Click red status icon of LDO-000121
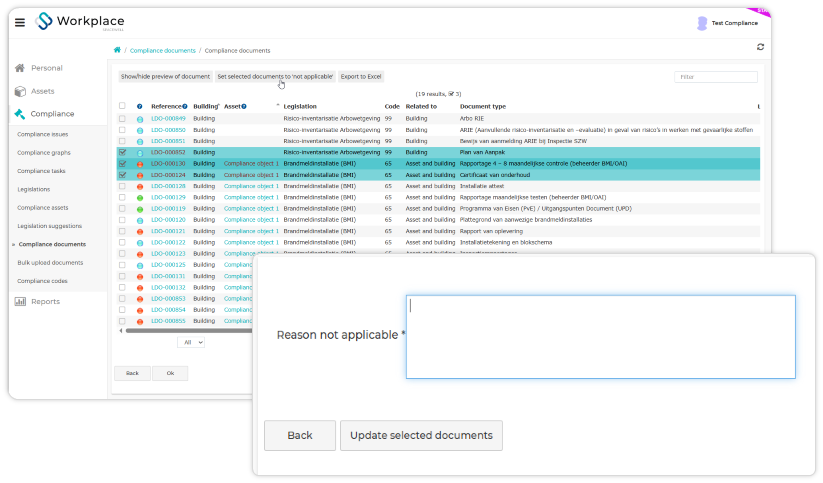823x483 pixels. [140, 232]
